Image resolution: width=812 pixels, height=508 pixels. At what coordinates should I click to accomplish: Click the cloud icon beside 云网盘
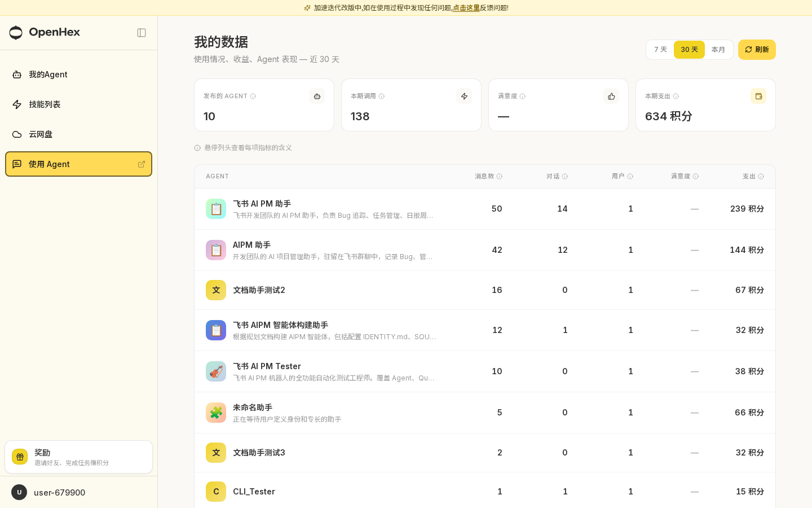tap(17, 134)
